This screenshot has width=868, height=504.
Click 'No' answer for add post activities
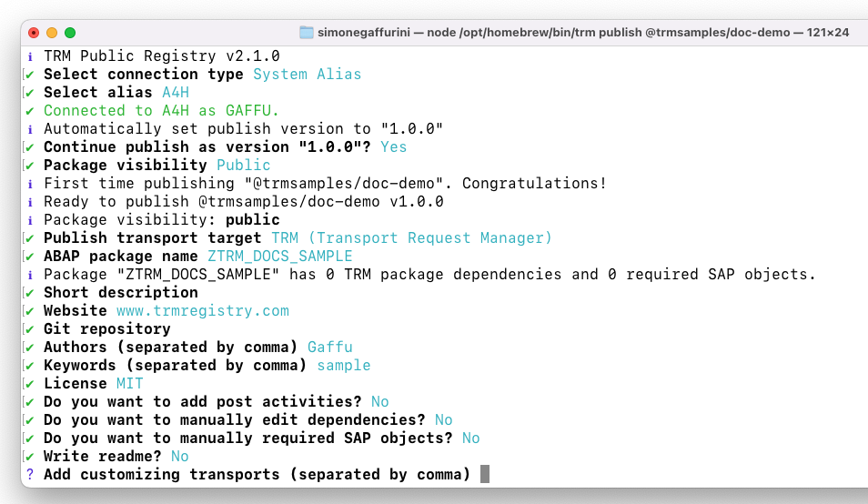coord(379,402)
